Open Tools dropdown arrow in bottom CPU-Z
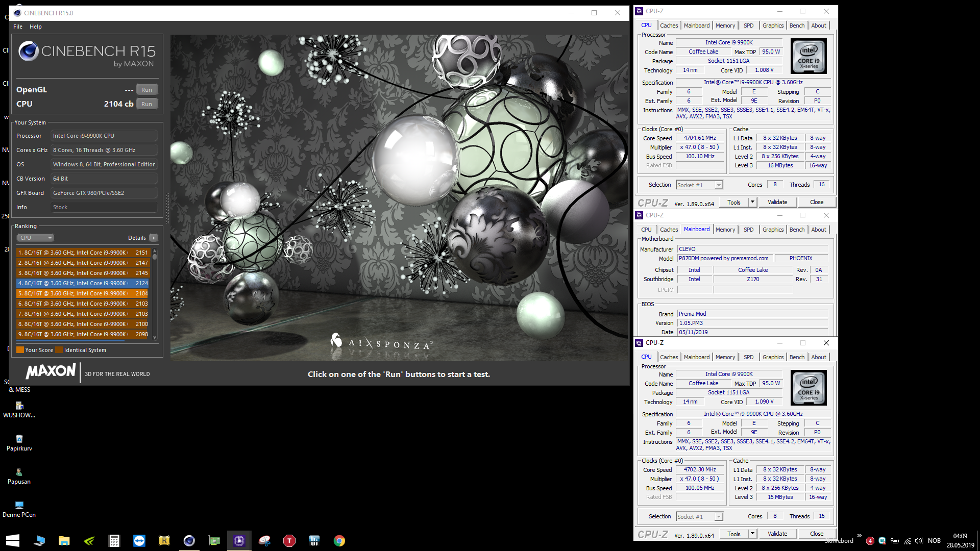The width and height of the screenshot is (980, 551). 752,534
